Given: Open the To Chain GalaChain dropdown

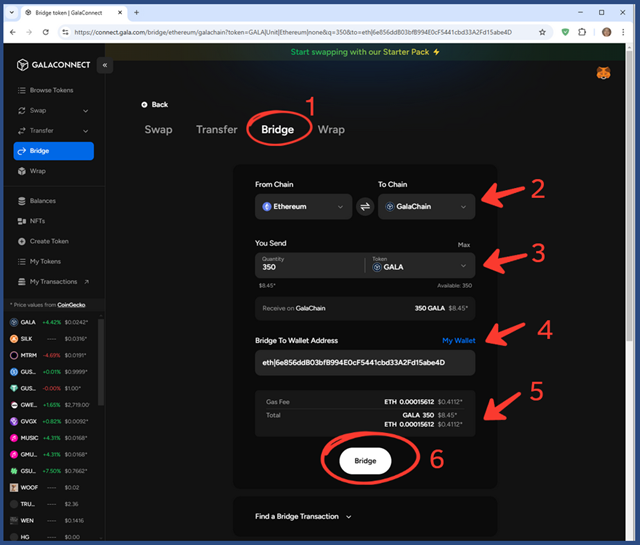Looking at the screenshot, I should tap(426, 207).
